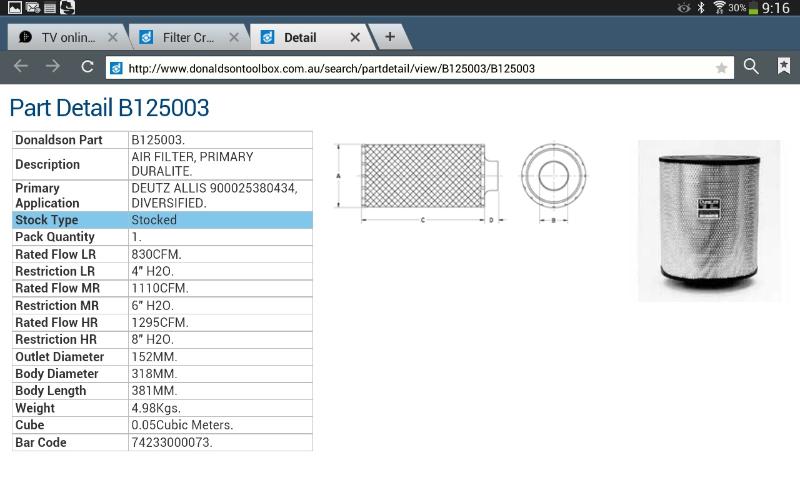Go forward with the browser forward arrow
The image size is (800, 500).
coord(53,66)
